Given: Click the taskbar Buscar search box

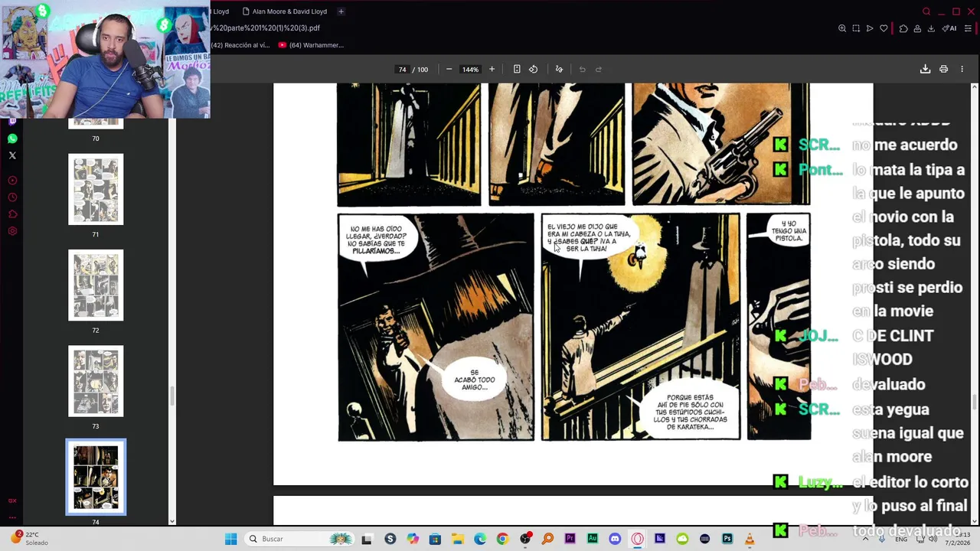Looking at the screenshot, I should (300, 539).
